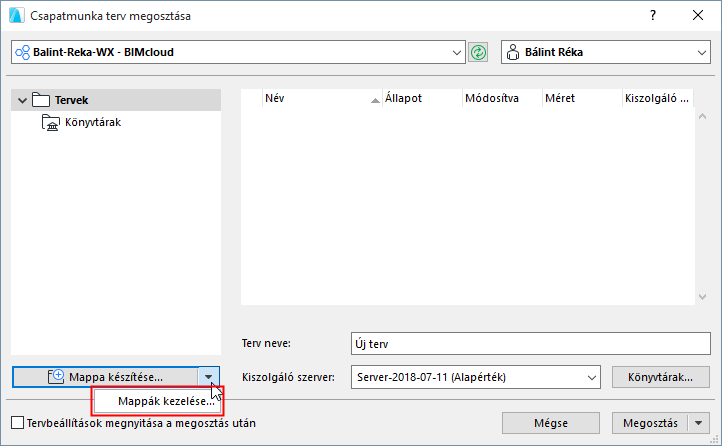Screen dimensions: 722x446
Task: Collapse the Tervek tree node
Action: [22, 100]
